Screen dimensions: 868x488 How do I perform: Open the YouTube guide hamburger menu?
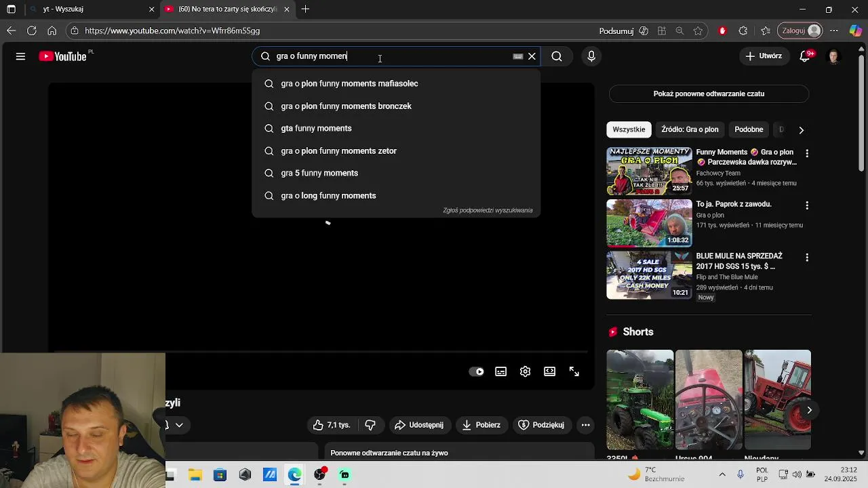pos(20,56)
